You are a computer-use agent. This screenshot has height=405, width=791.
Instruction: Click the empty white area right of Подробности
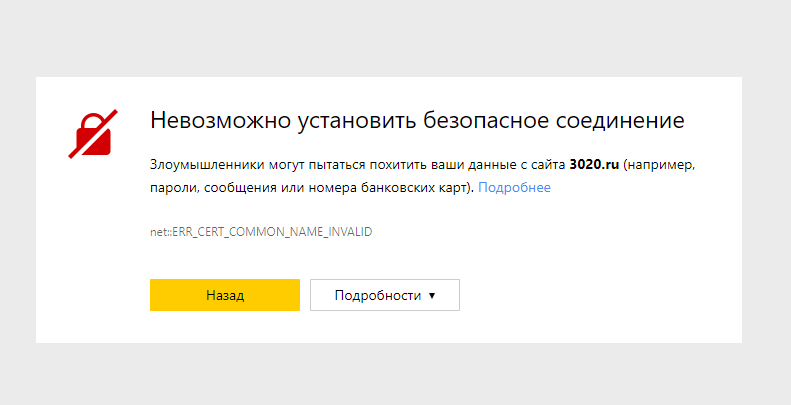[x=600, y=295]
